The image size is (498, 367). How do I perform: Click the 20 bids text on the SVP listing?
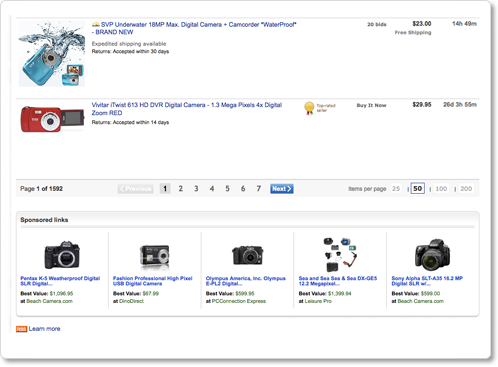377,24
